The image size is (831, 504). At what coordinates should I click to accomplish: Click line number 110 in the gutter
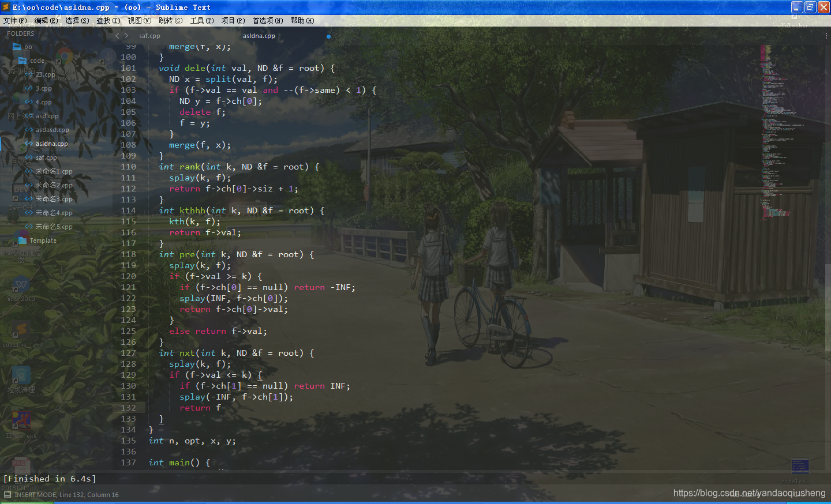[x=128, y=167]
